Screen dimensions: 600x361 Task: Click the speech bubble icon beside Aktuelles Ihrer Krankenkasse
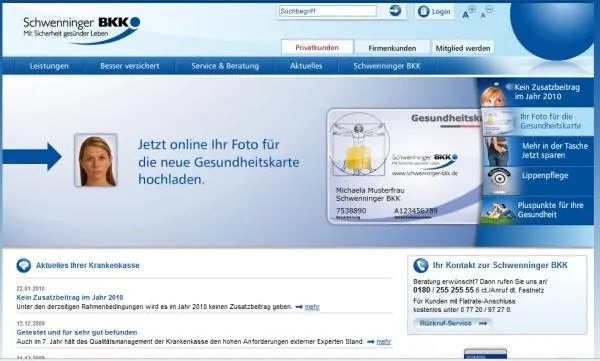coord(23,265)
